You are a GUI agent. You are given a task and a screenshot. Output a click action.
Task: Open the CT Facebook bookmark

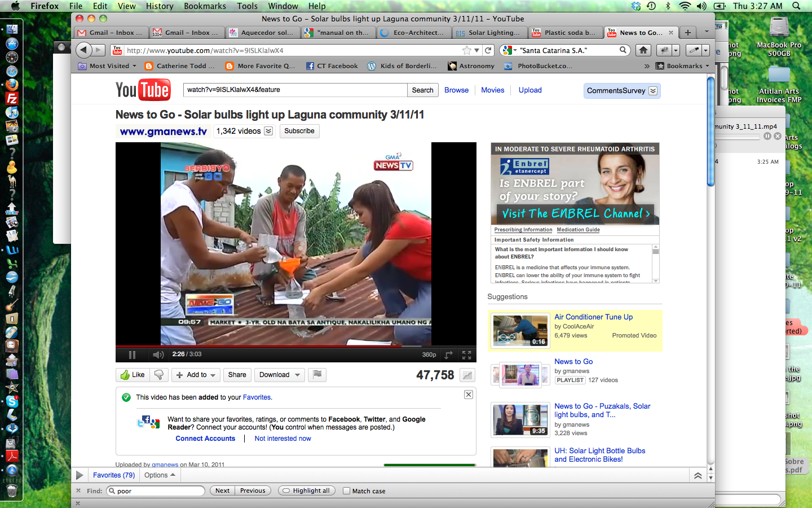332,66
